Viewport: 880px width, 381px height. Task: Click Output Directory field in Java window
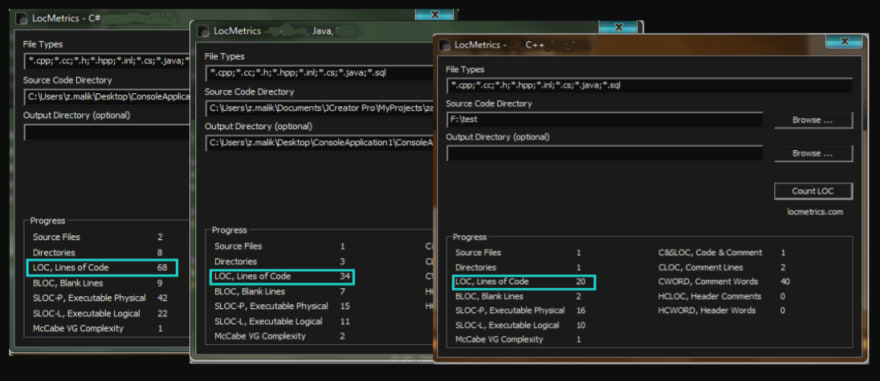pos(319,143)
